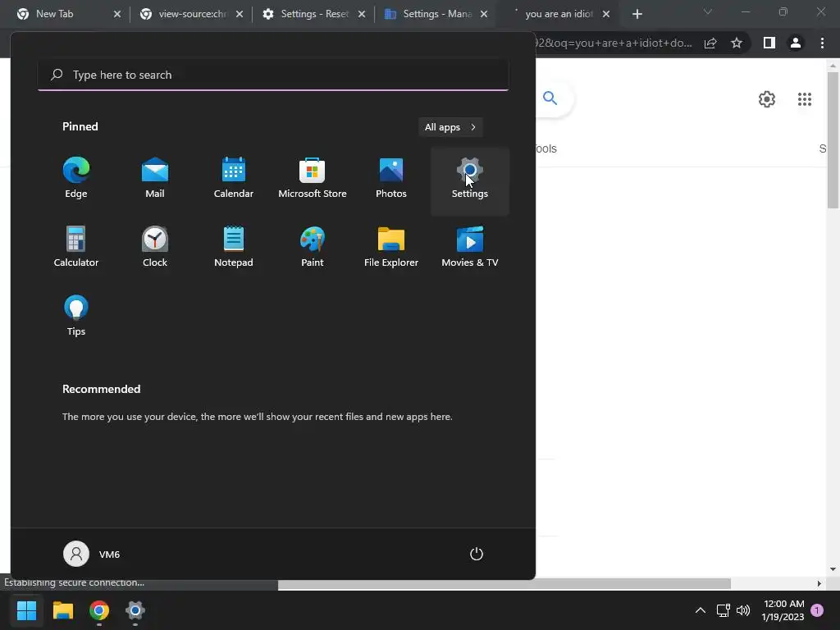
Task: Click the Power button in Start menu
Action: pyautogui.click(x=477, y=554)
